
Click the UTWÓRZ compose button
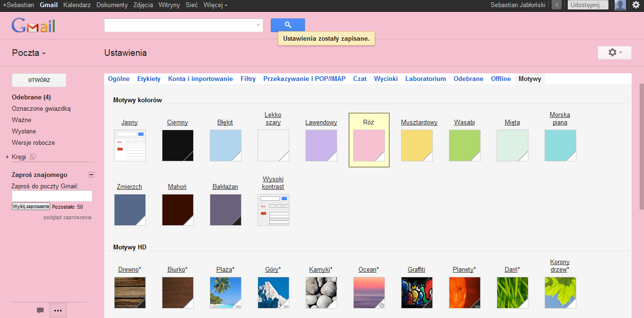coord(39,80)
